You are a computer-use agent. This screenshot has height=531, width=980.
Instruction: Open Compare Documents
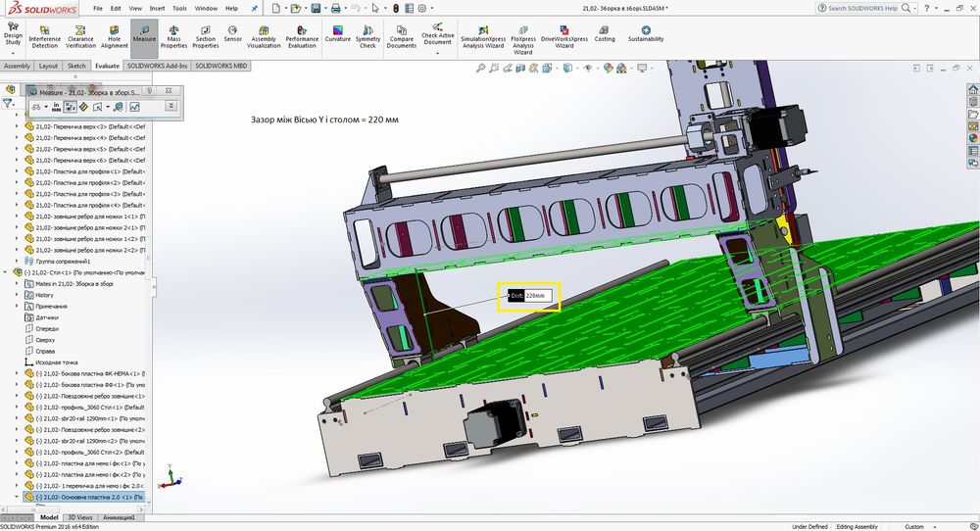[401, 37]
